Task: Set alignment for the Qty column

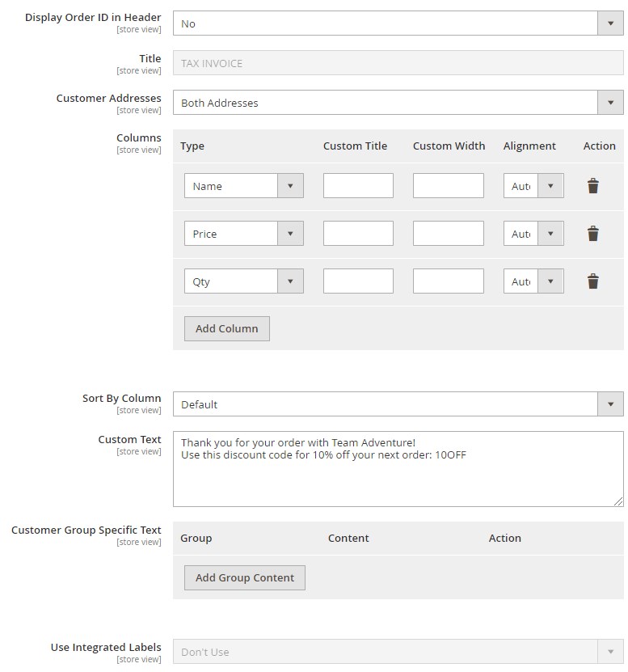Action: tap(533, 281)
